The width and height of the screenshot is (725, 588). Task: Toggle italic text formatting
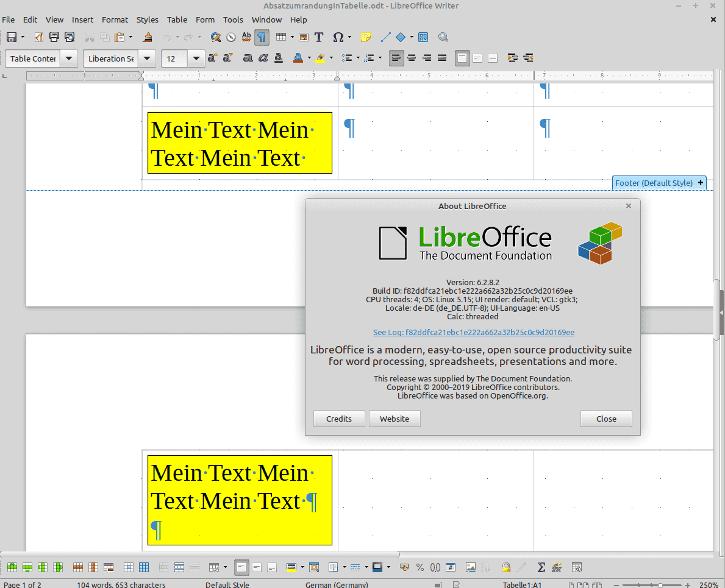pos(263,58)
